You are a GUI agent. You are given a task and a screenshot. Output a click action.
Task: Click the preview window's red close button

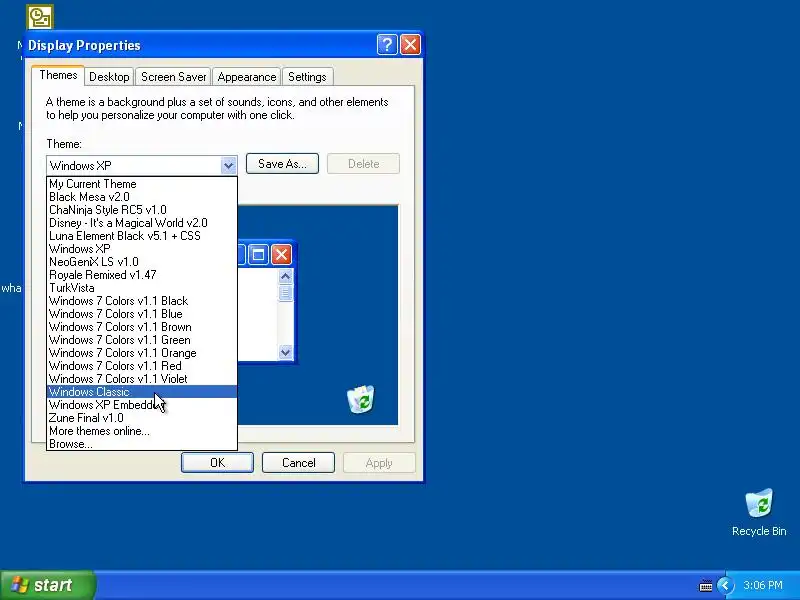pos(281,255)
